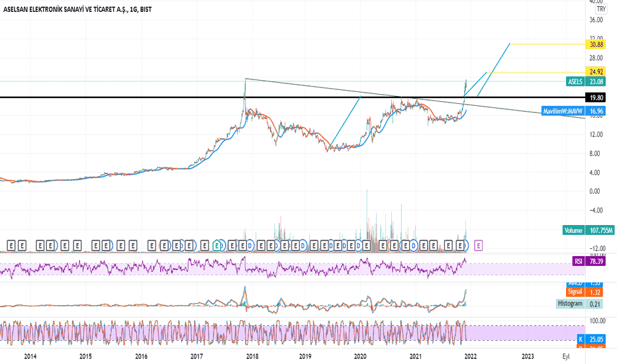Viewport: 617px width, 364px height.
Task: Click the 2023 label on time axis
Action: click(x=528, y=357)
